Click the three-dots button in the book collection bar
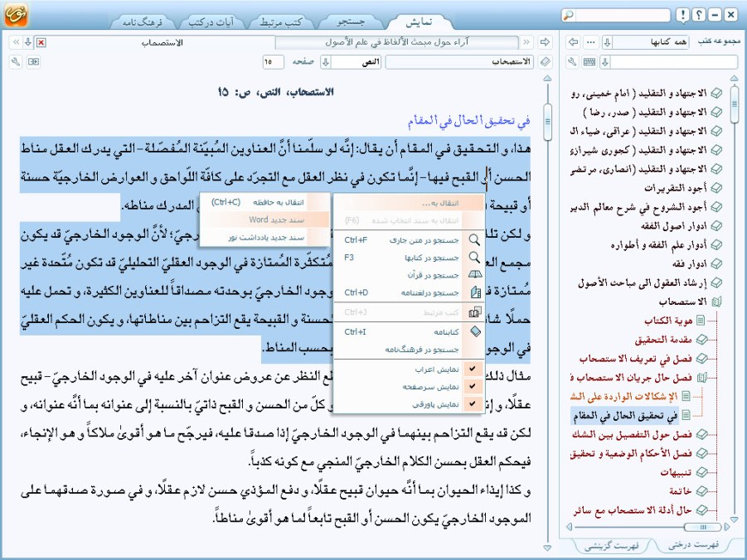The width and height of the screenshot is (747, 560). (x=591, y=42)
